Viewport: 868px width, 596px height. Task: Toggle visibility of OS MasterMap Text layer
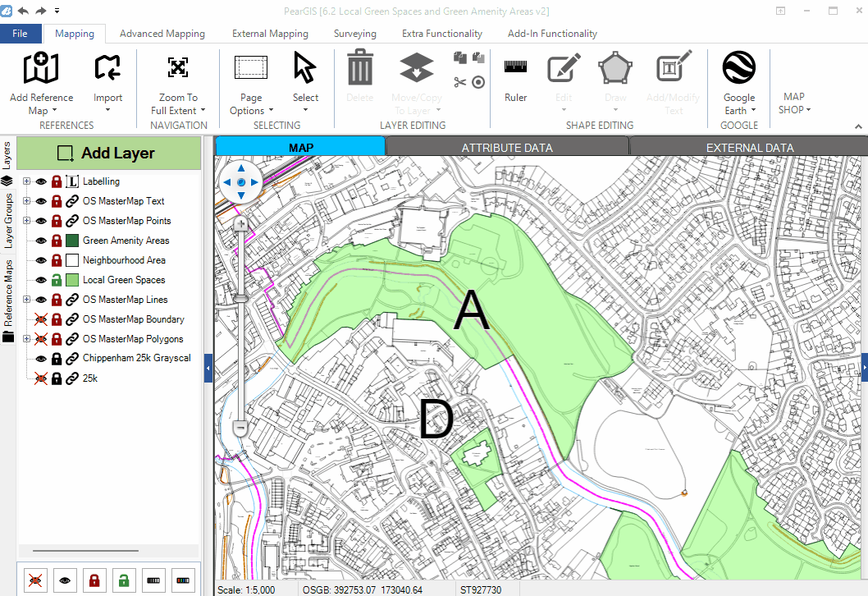click(41, 201)
